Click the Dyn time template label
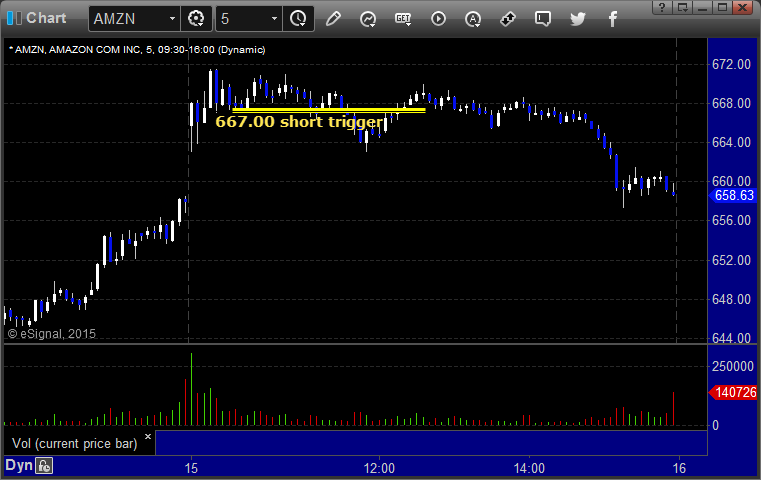Image resolution: width=761 pixels, height=480 pixels. [19, 465]
